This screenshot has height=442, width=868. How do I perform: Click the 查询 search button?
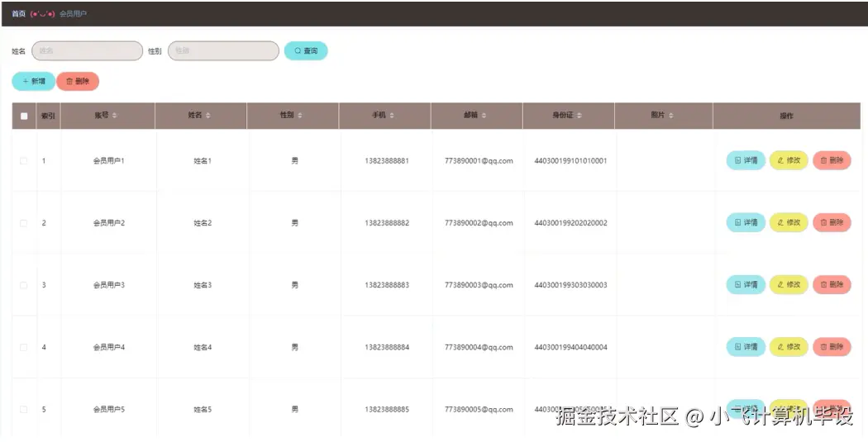pyautogui.click(x=306, y=51)
